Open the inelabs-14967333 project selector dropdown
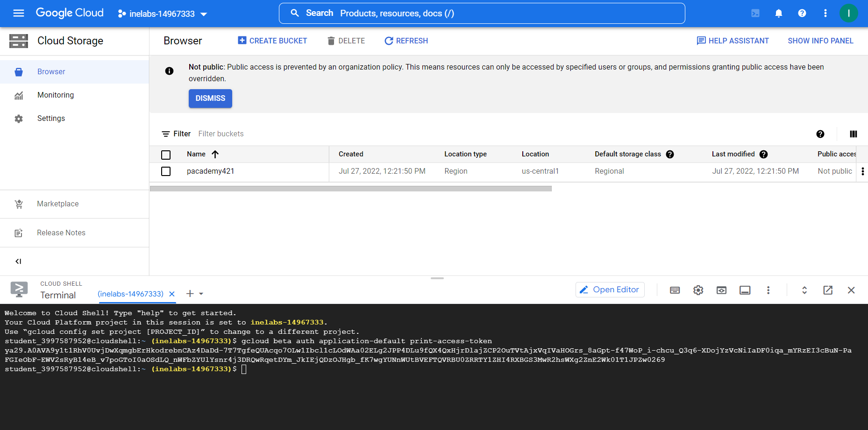The image size is (868, 430). [x=162, y=14]
